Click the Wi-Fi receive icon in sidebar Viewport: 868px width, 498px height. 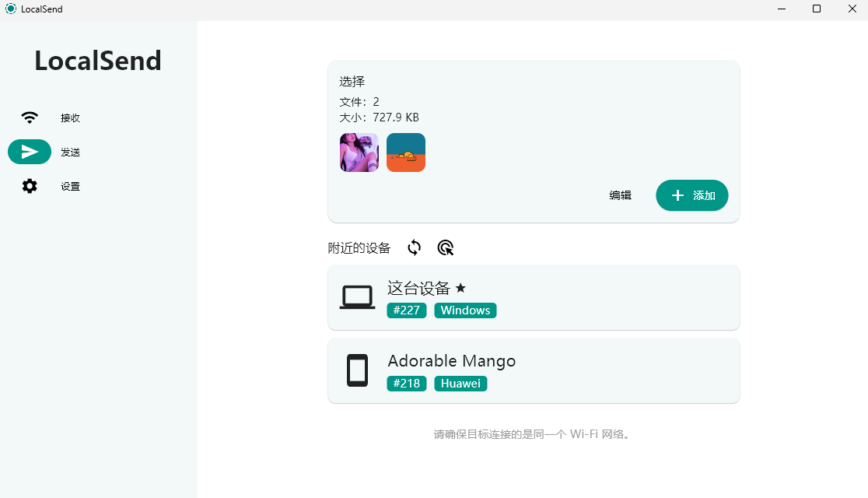[x=30, y=117]
